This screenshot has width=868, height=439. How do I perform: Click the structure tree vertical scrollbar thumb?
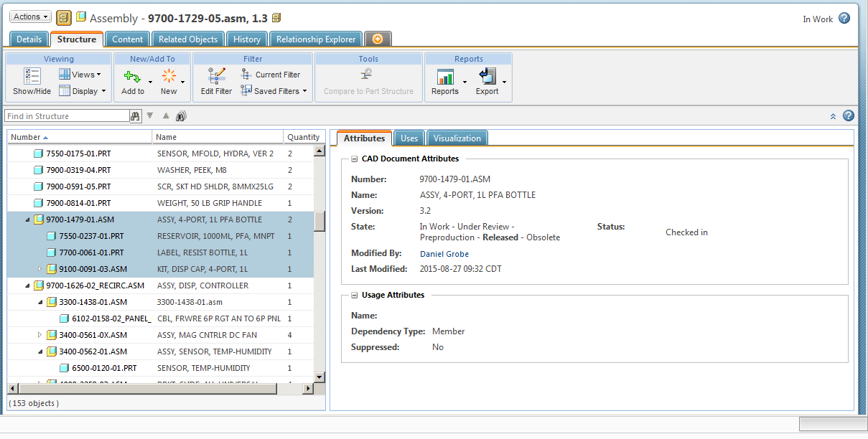click(319, 221)
